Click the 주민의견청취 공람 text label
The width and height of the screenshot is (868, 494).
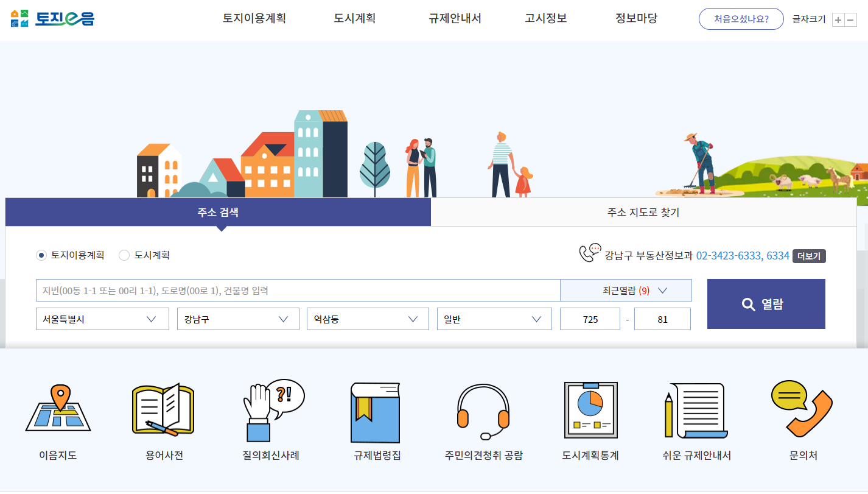[483, 456]
